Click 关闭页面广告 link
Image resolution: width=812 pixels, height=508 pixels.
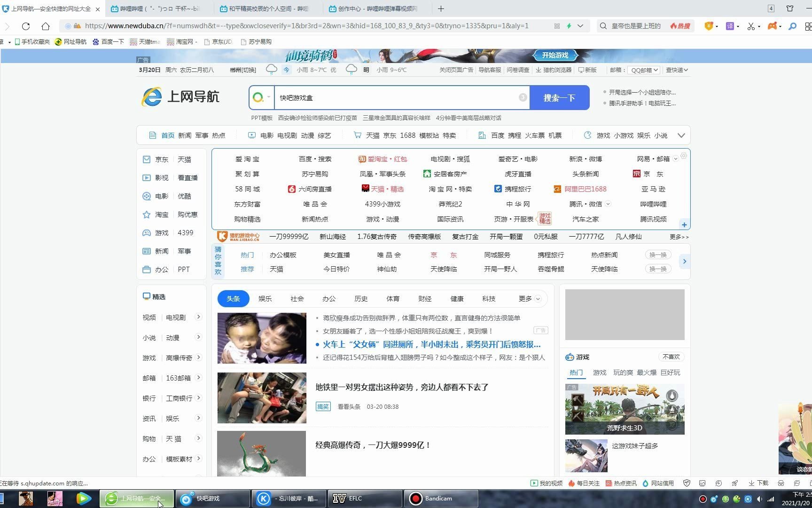coord(456,70)
